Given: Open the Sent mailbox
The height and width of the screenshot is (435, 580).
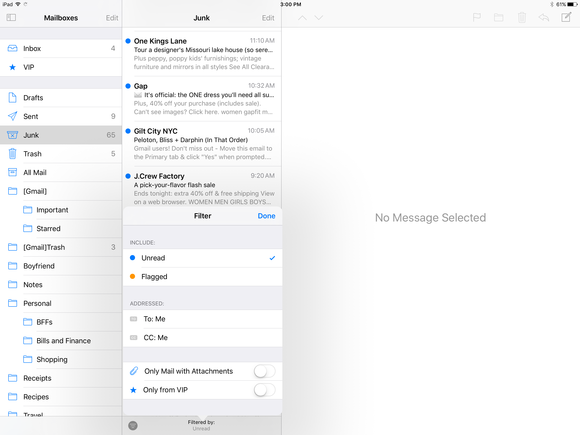Looking at the screenshot, I should 61,116.
